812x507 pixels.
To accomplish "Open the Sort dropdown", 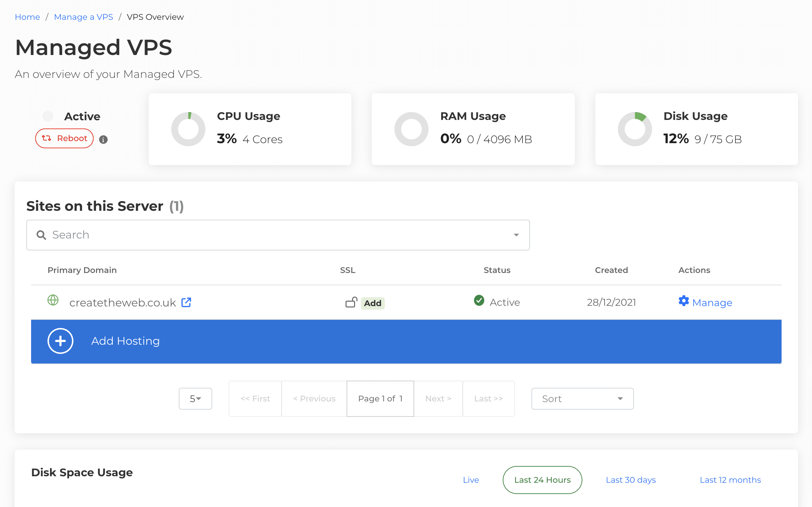I will tap(582, 399).
